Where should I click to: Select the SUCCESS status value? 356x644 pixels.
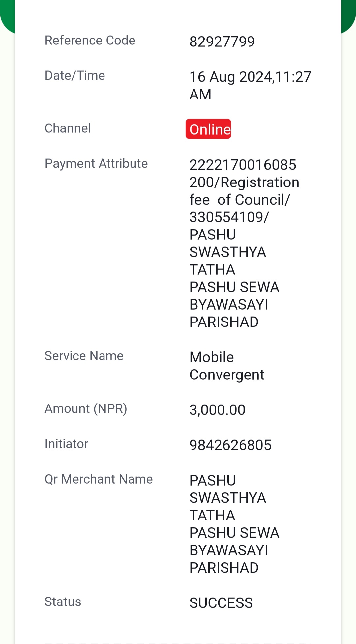tap(221, 603)
